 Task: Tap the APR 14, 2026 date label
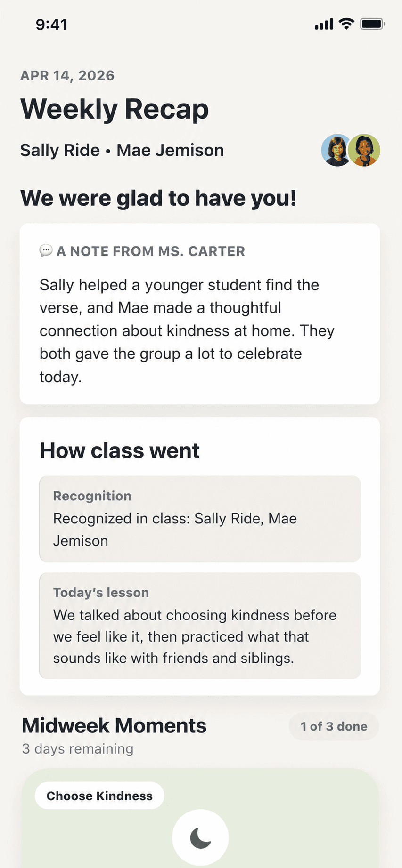(67, 75)
